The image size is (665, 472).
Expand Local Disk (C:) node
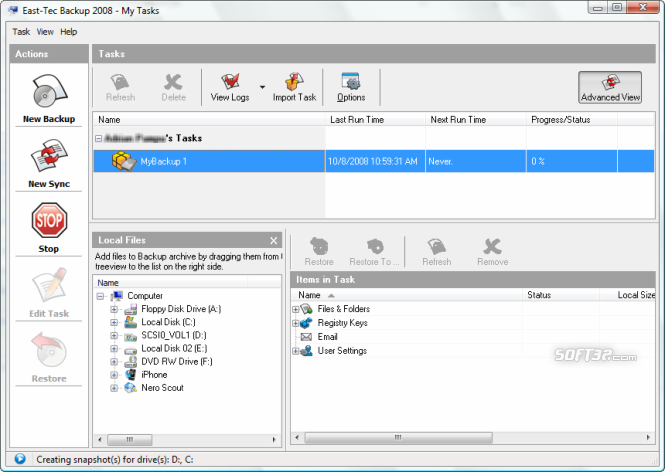114,322
